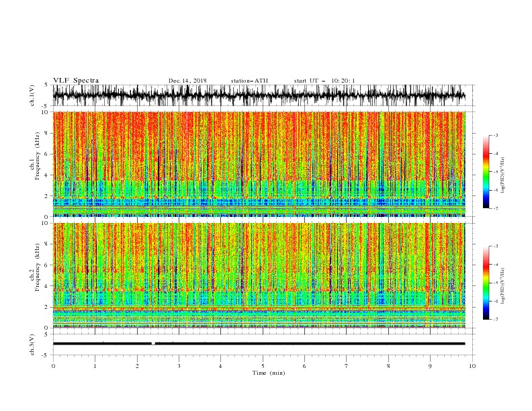The width and height of the screenshot is (532, 411).
Task: Click inside the ch.1 spectrogram panel
Action: point(259,164)
